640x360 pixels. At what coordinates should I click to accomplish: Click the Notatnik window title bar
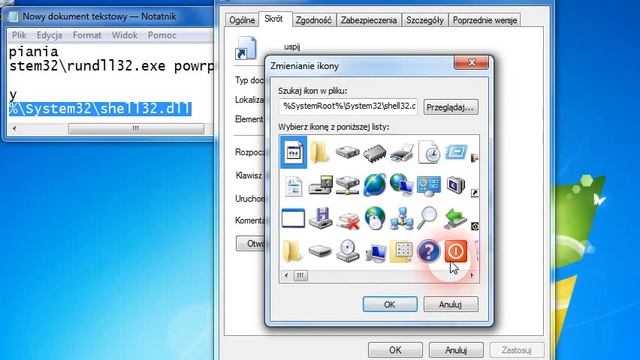click(x=109, y=16)
